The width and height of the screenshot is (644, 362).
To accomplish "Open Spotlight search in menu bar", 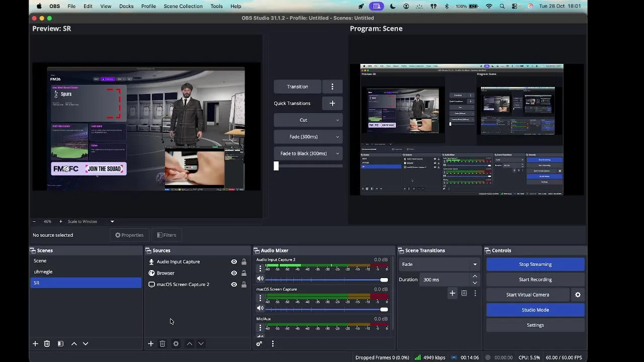I will pyautogui.click(x=502, y=6).
